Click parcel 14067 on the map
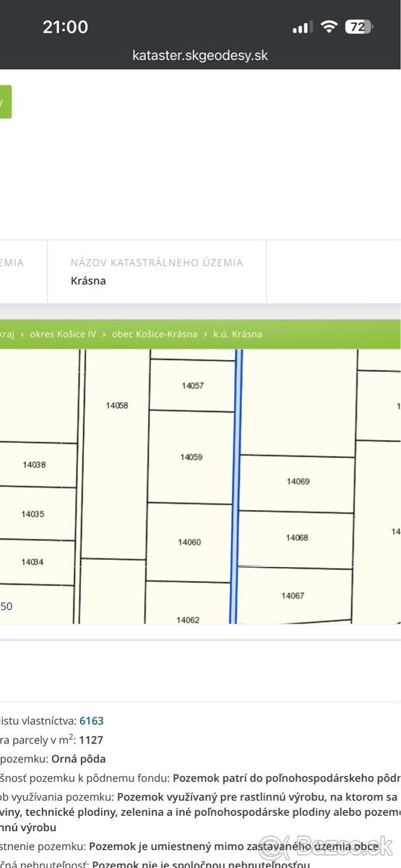The height and width of the screenshot is (868, 401). [x=293, y=596]
